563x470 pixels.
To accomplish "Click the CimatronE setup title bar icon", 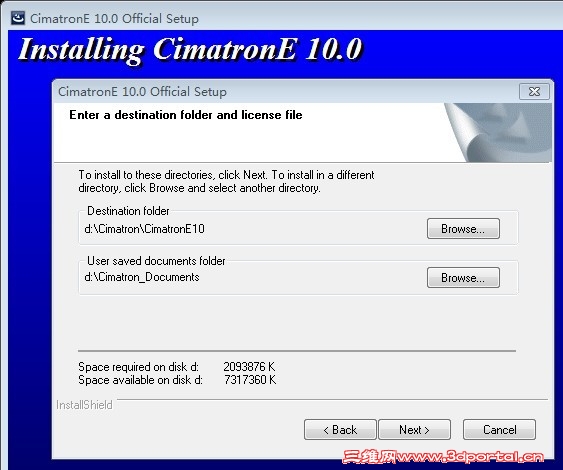I will (18, 18).
